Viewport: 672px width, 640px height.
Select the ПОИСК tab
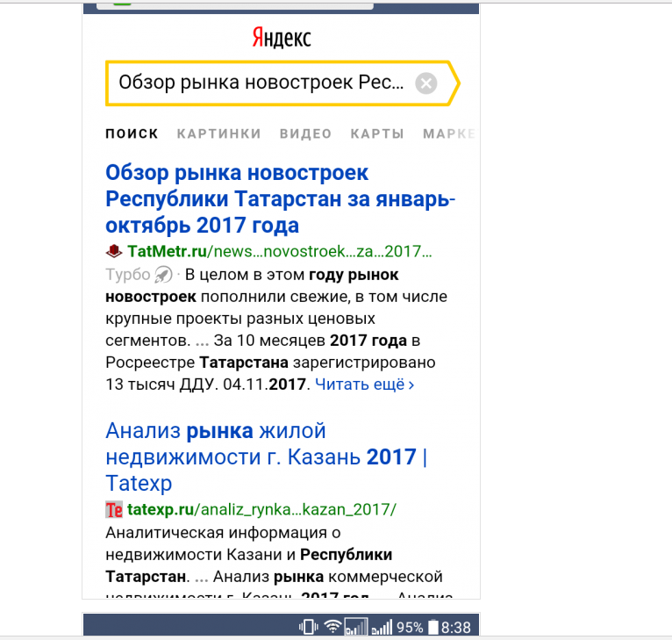point(132,133)
